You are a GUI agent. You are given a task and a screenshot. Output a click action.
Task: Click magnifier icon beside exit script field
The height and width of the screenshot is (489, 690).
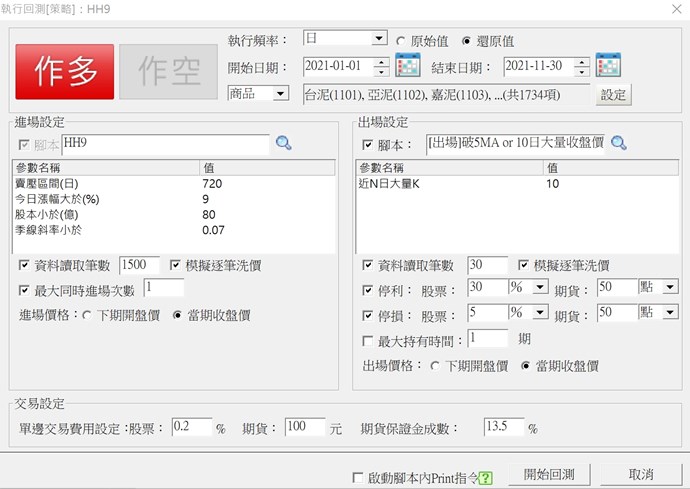(619, 144)
